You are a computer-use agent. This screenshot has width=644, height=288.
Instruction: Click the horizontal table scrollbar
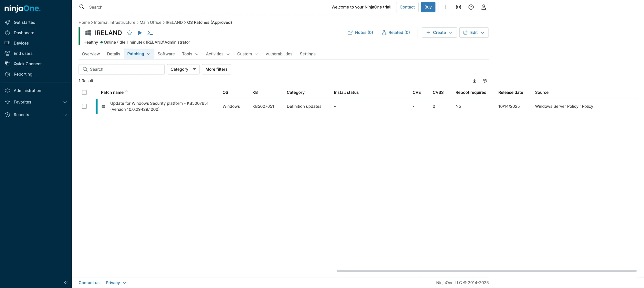(487, 271)
